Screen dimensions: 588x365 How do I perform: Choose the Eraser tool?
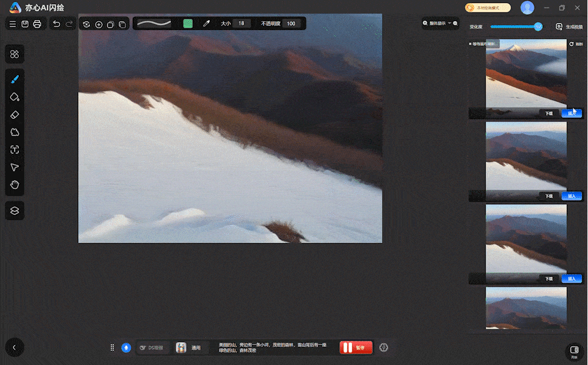[15, 114]
